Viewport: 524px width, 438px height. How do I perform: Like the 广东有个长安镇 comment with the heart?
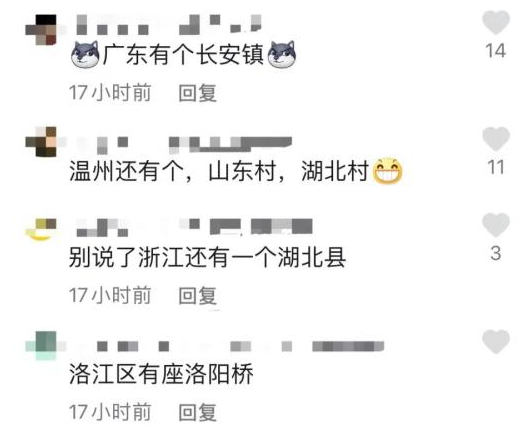tap(496, 22)
